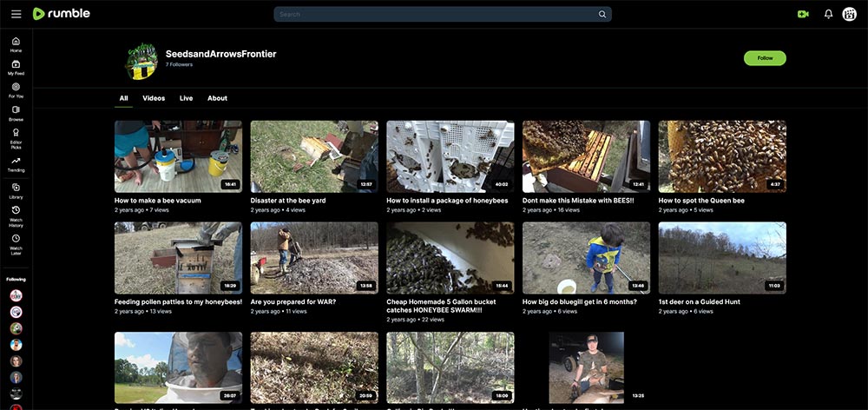This screenshot has height=410, width=868.
Task: Open the sixth followed channel avatar
Action: coord(16,377)
